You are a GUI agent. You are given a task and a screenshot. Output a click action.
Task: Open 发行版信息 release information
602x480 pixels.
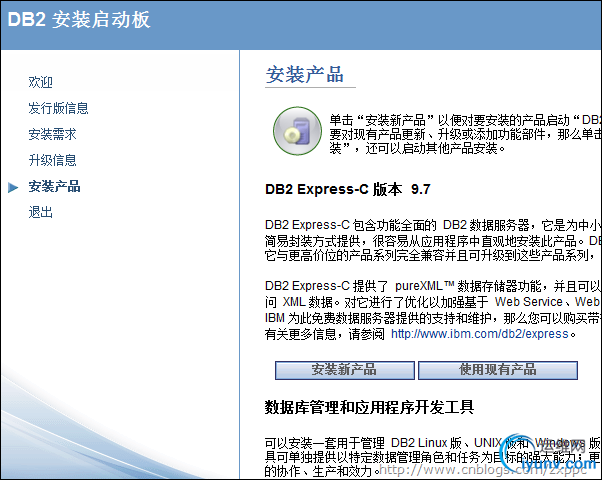(58, 108)
